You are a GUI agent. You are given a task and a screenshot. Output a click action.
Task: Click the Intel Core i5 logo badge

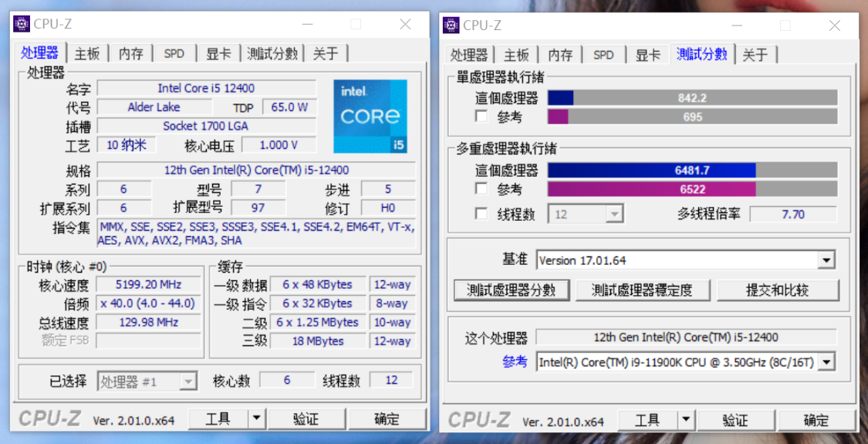(x=370, y=116)
